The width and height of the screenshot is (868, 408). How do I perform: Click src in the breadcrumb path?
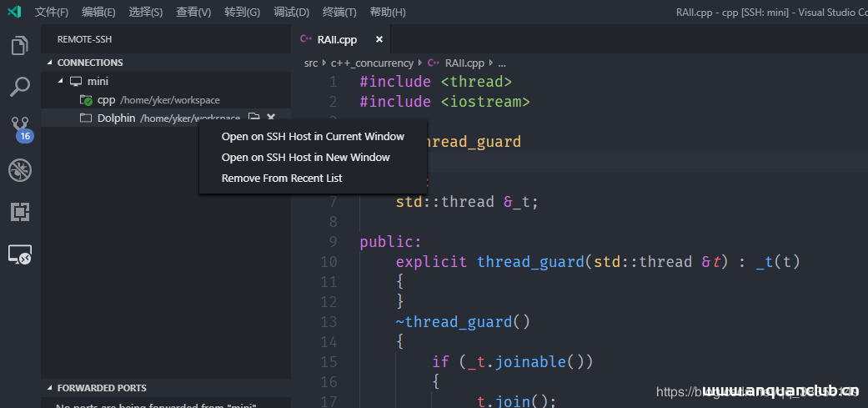(311, 63)
